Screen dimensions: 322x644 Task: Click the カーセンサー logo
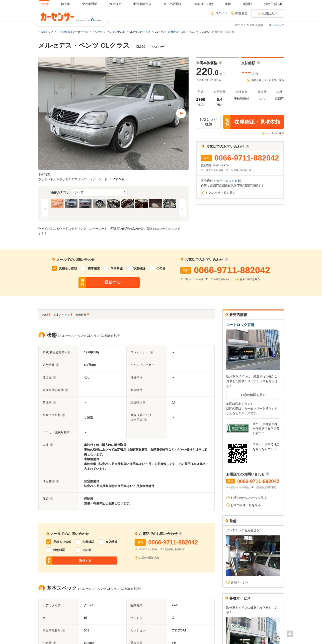57,17
